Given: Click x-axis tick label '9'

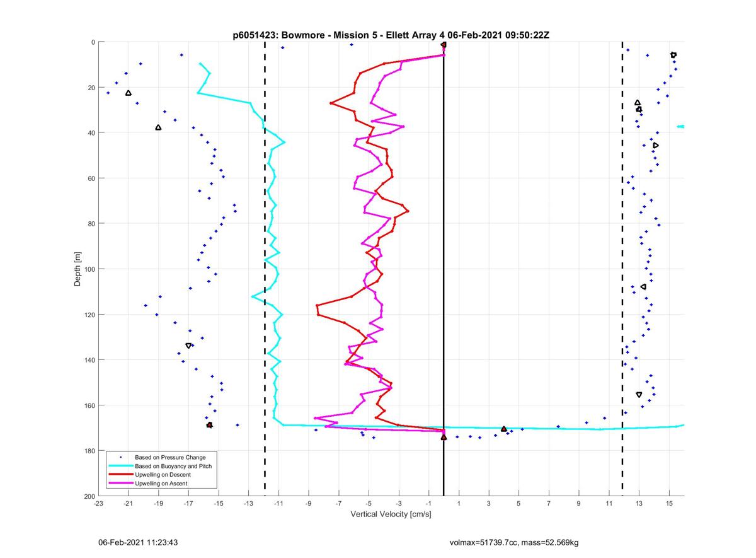Looking at the screenshot, I should click(x=579, y=503).
